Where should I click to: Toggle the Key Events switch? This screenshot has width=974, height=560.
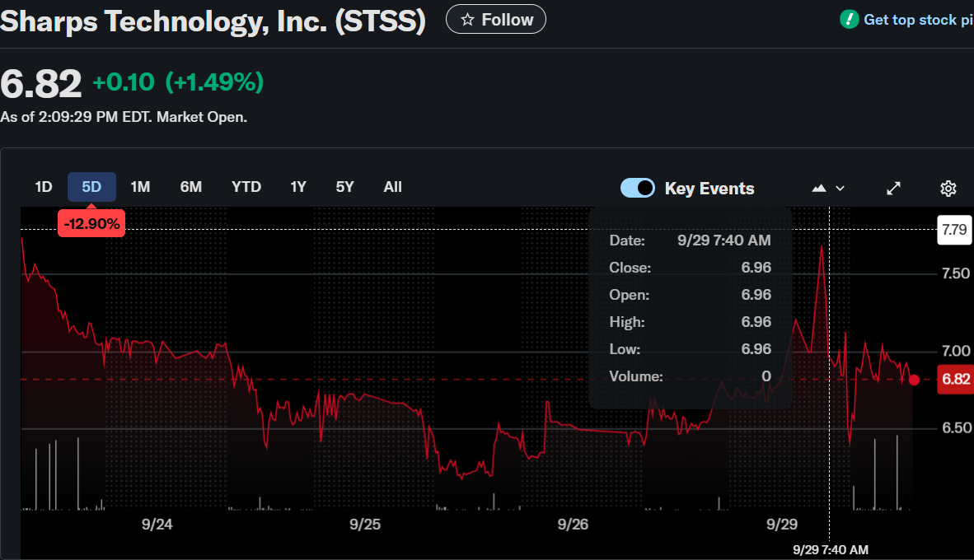tap(637, 188)
